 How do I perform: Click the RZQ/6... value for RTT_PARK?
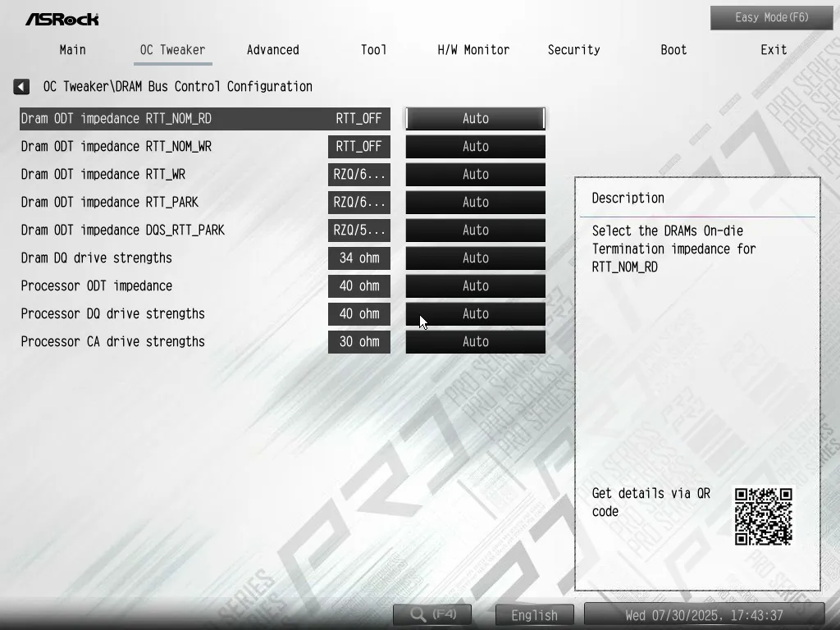(359, 202)
